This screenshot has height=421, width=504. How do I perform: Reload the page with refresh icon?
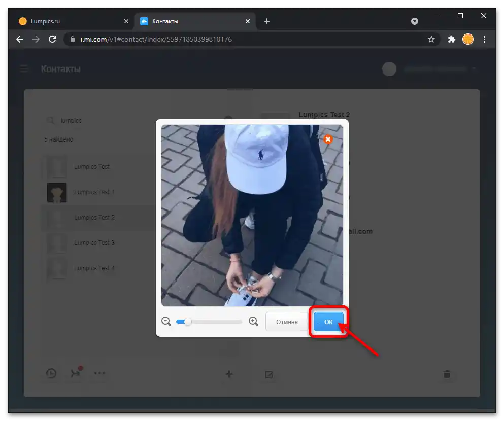[52, 39]
